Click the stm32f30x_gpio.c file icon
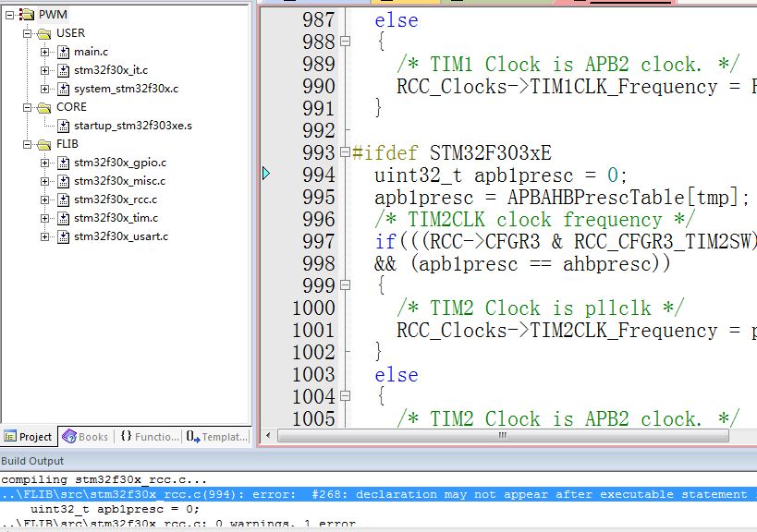This screenshot has width=757, height=532. point(63,163)
